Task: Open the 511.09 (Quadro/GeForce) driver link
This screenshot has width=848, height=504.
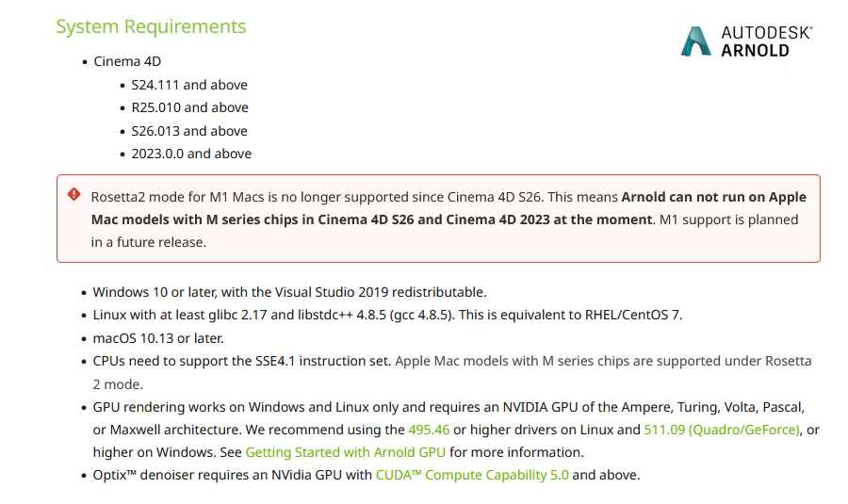Action: [722, 430]
